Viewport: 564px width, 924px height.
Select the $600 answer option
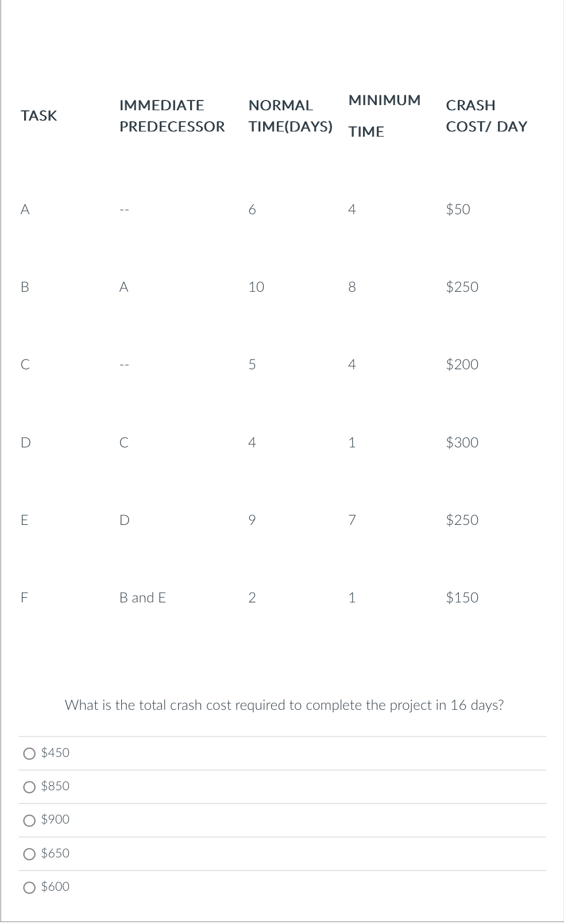(29, 887)
